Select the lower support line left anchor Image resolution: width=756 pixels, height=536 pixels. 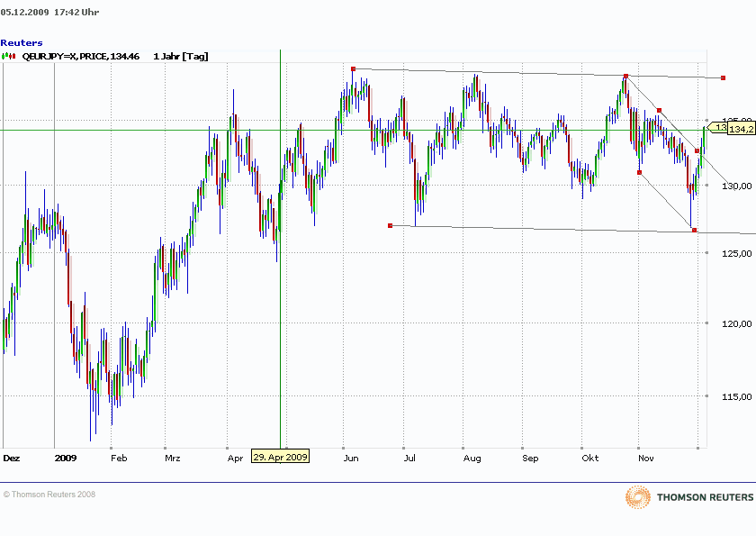(390, 225)
